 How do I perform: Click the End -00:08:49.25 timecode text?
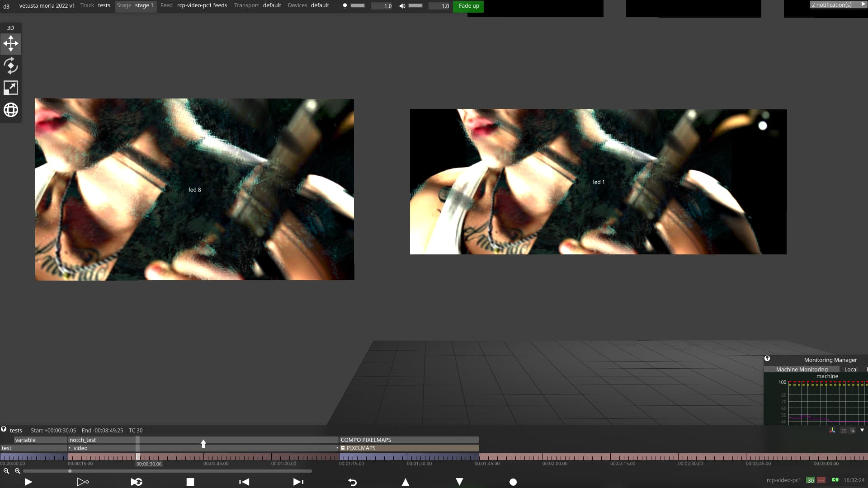[102, 431]
